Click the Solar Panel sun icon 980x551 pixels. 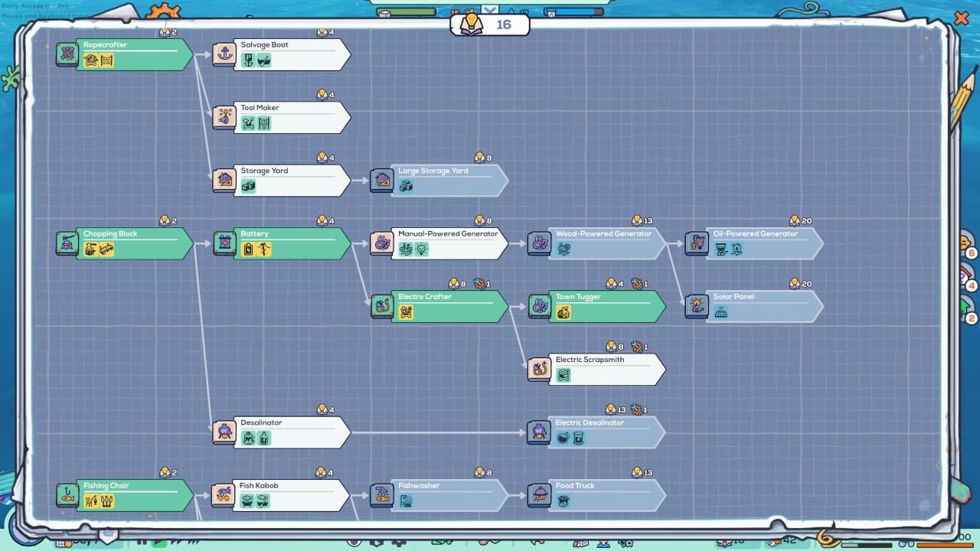(696, 306)
